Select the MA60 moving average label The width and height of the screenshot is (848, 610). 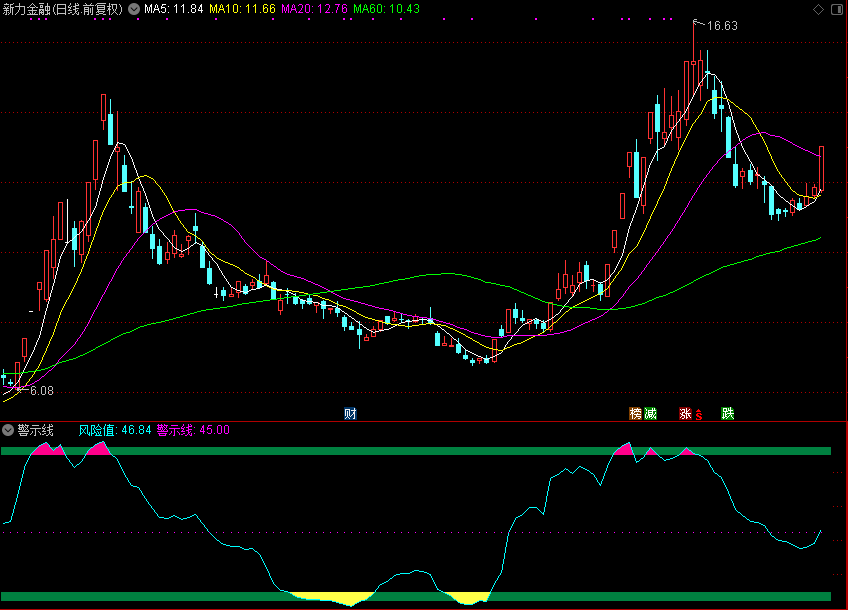point(386,9)
